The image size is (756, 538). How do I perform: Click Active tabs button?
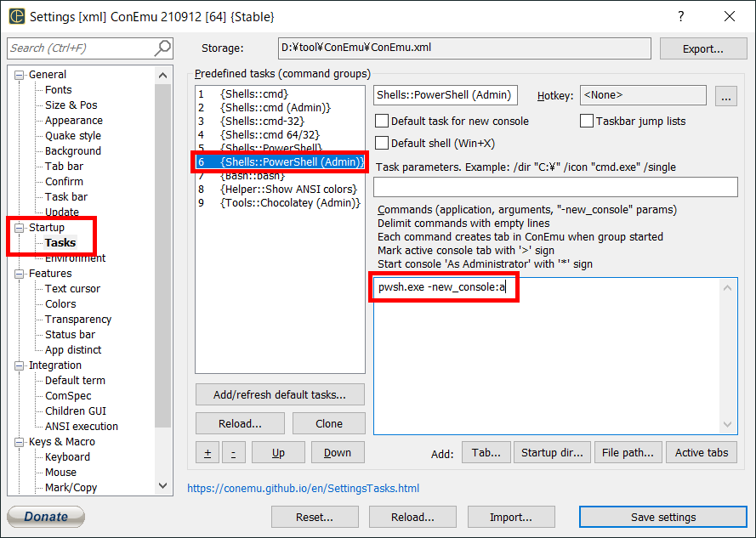(702, 453)
